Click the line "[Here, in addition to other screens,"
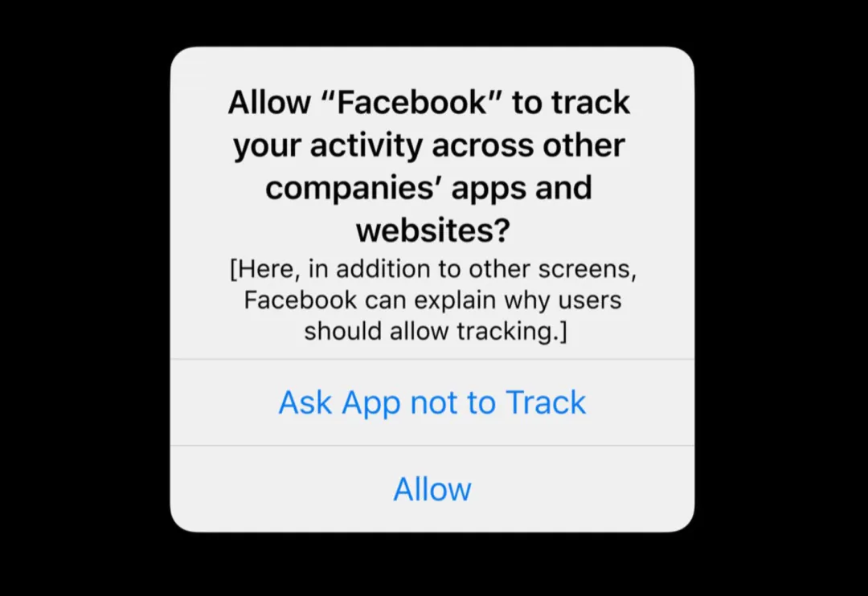Screen dimensions: 868x596 (433, 270)
